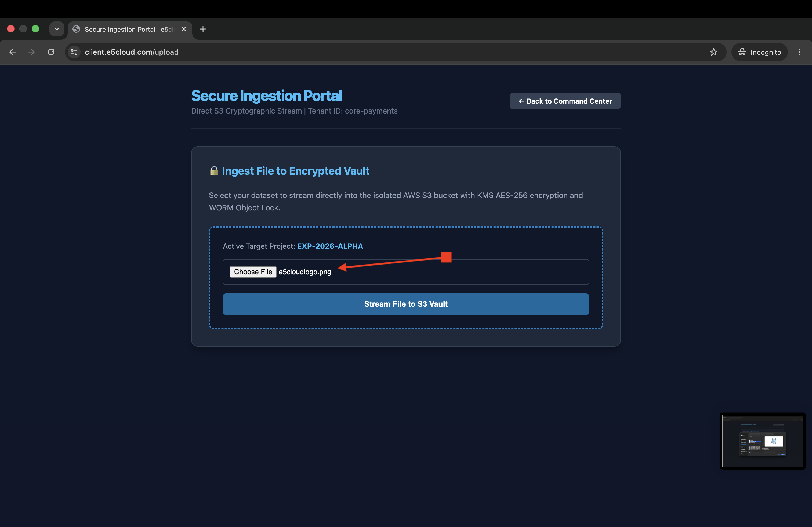Expand the tab search dropdown arrow

pyautogui.click(x=57, y=29)
